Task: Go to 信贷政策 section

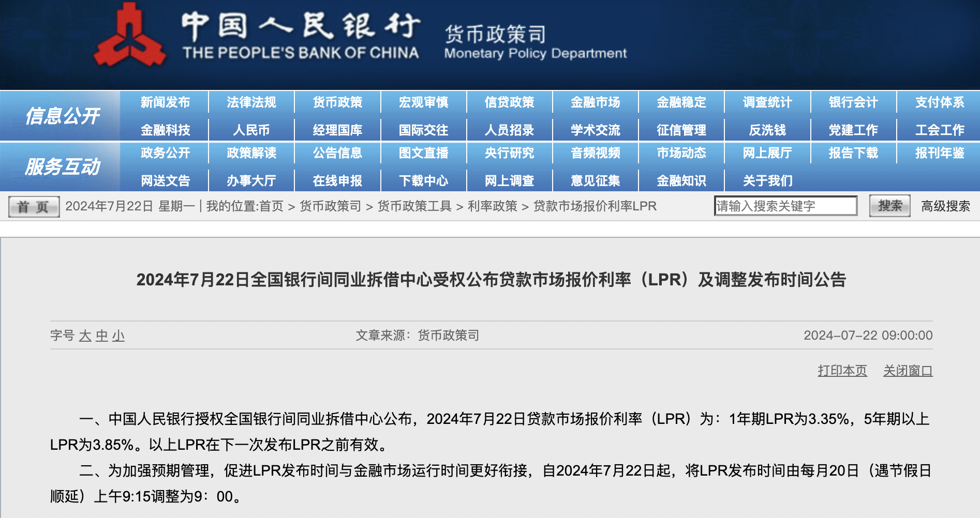Action: [x=509, y=102]
